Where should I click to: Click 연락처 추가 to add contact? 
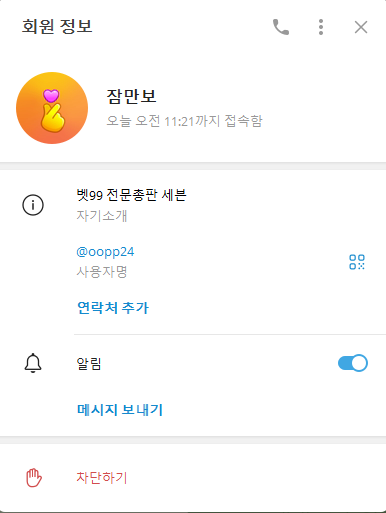[x=113, y=307]
